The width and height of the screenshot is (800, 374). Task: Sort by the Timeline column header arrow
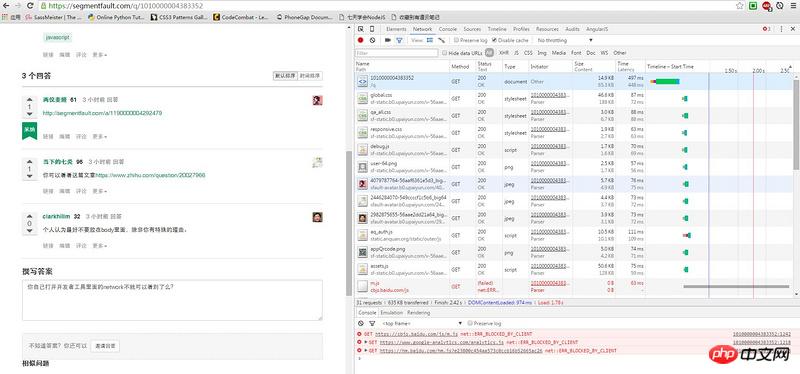(789, 66)
